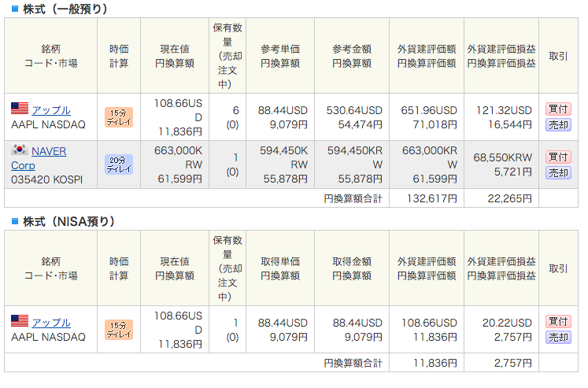The height and width of the screenshot is (388, 588).
Task: Click the 20分ディレイ badge in NAVER row
Action: coord(119,164)
